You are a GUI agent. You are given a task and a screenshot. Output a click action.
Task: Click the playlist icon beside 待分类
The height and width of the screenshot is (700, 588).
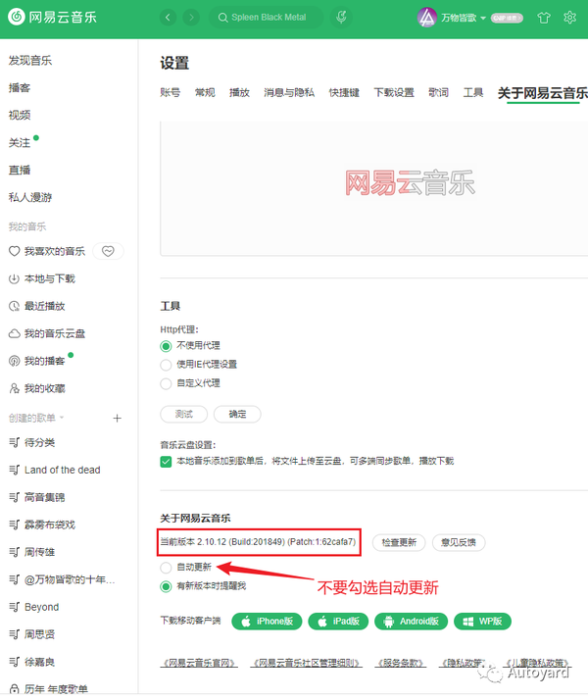pos(15,442)
